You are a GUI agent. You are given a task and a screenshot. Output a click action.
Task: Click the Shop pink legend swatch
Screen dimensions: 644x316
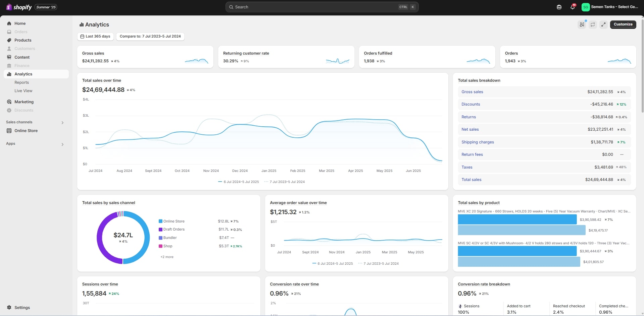tap(160, 246)
